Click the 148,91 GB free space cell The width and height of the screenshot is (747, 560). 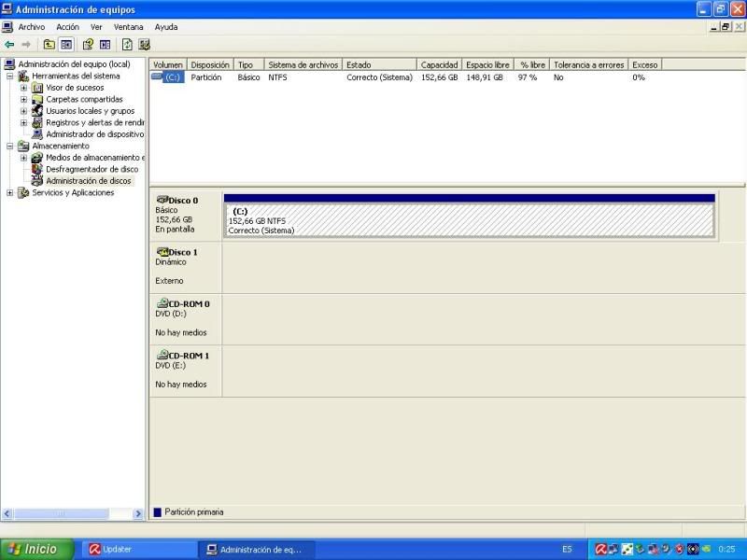[485, 77]
